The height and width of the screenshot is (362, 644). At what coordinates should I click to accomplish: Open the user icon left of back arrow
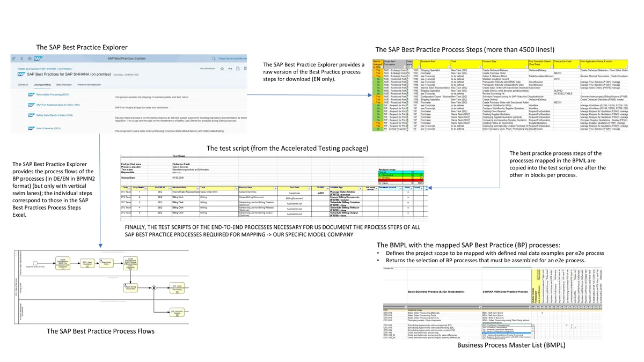pos(13,58)
